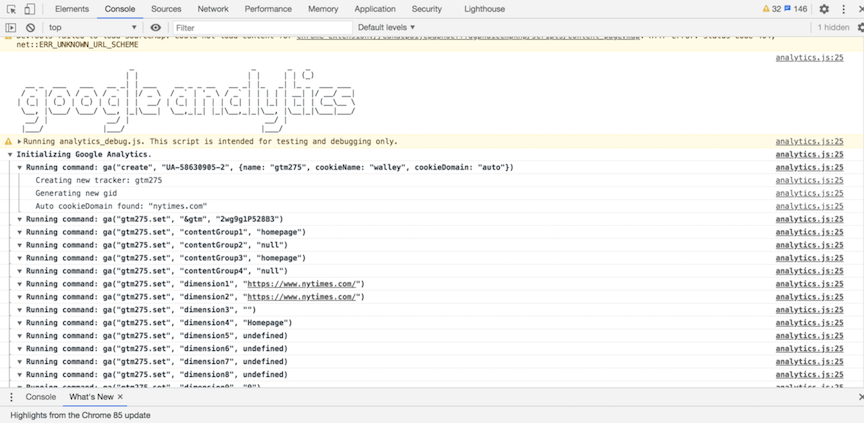Collapse the Initializing Google Analytics group
This screenshot has width=864, height=423.
tap(10, 155)
